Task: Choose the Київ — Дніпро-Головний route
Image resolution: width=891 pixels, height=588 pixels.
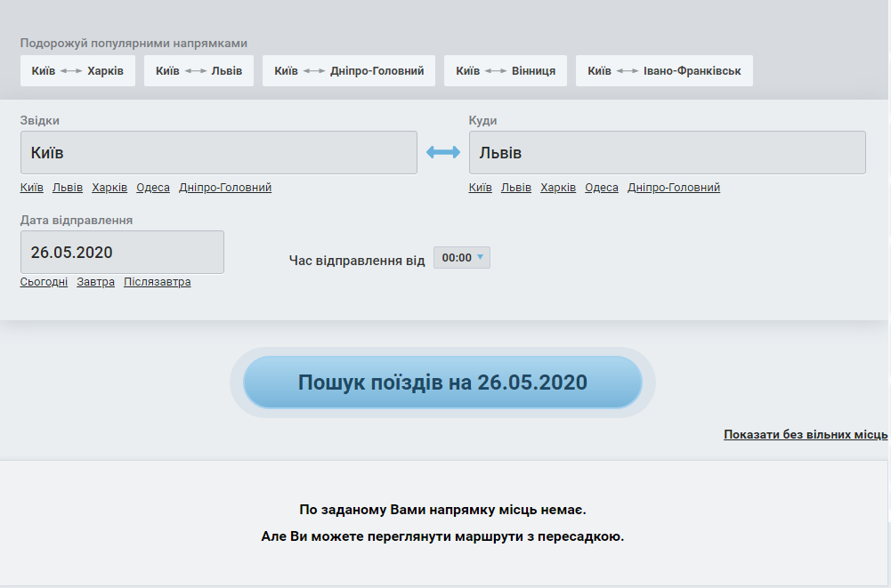Action: 348,70
